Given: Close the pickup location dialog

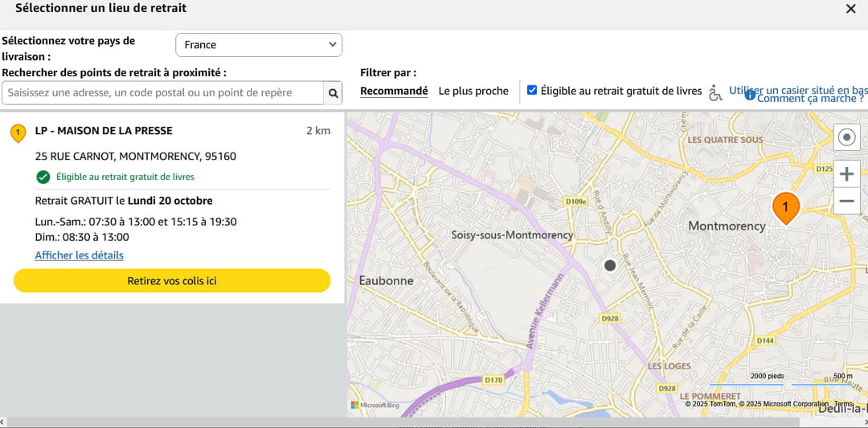Looking at the screenshot, I should (850, 9).
